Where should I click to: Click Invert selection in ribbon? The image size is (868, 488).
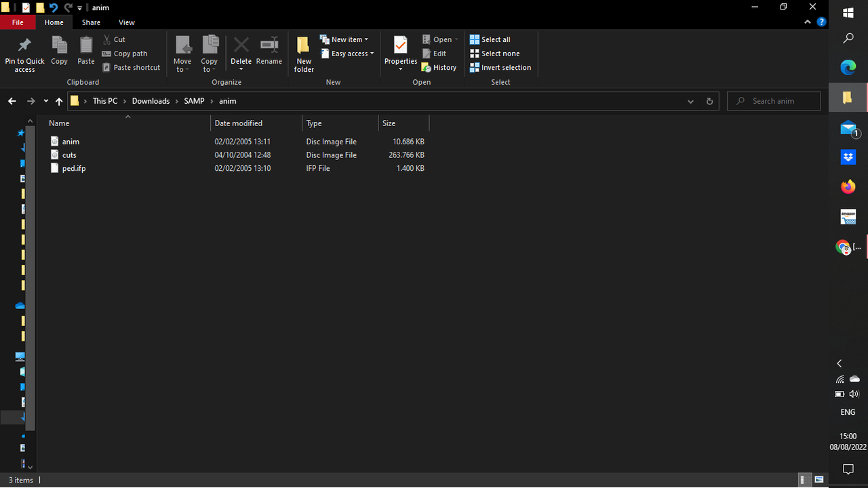coord(500,67)
